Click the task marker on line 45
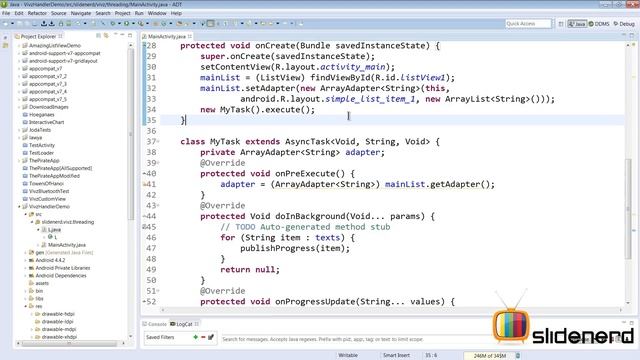The image size is (640, 360). 144,227
